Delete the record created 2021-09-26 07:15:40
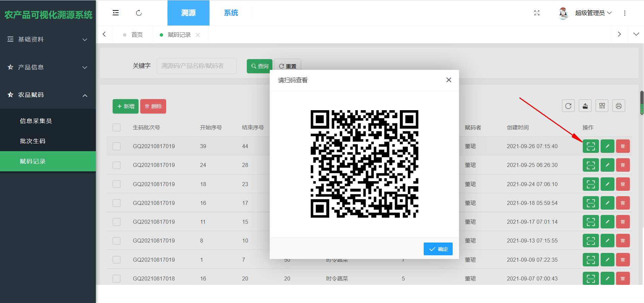The image size is (644, 303). (623, 146)
